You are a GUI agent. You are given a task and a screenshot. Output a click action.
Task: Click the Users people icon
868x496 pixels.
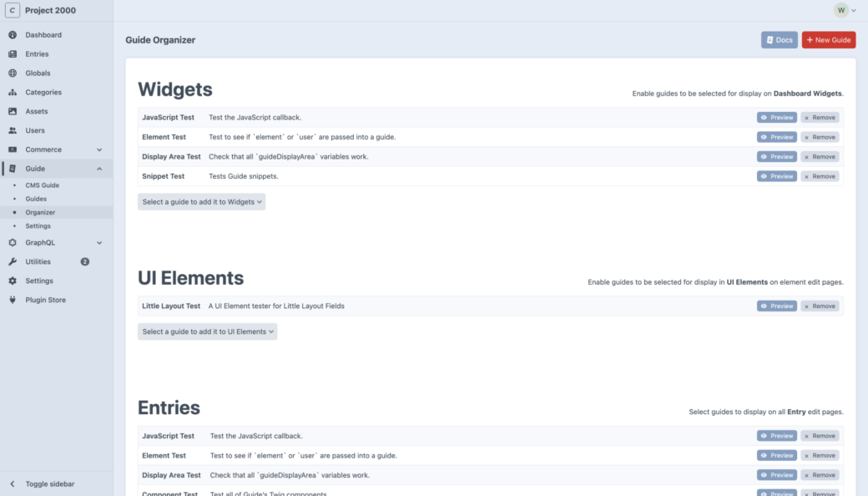(13, 130)
